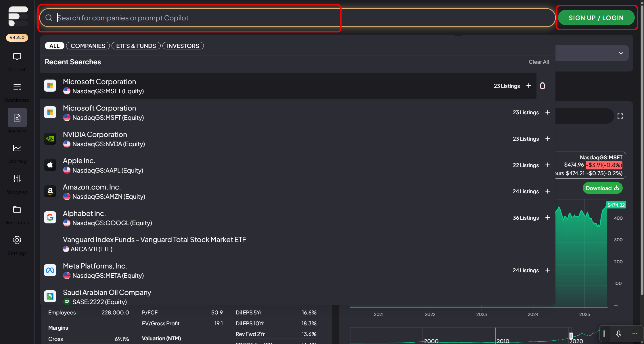This screenshot has width=644, height=344.
Task: Click the Employees 228,000.0 value
Action: click(x=115, y=312)
